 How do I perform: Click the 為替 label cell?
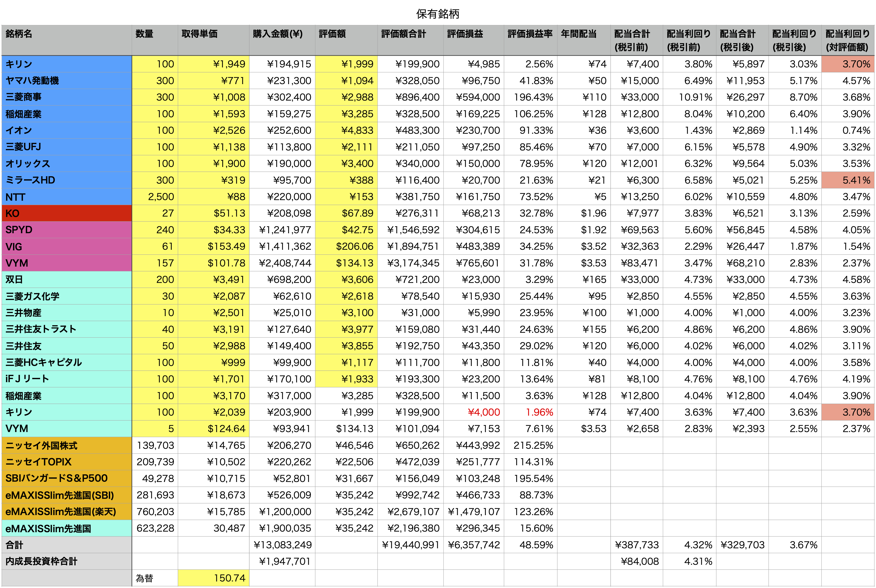click(155, 578)
